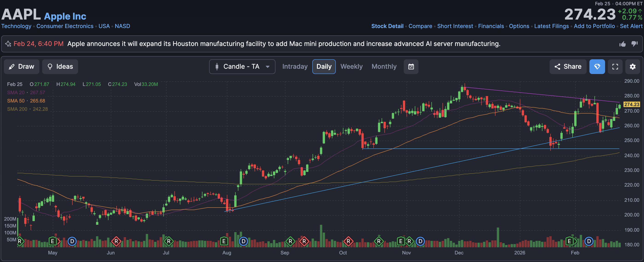644x262 pixels.
Task: Open the Draw tools menu
Action: click(x=21, y=67)
